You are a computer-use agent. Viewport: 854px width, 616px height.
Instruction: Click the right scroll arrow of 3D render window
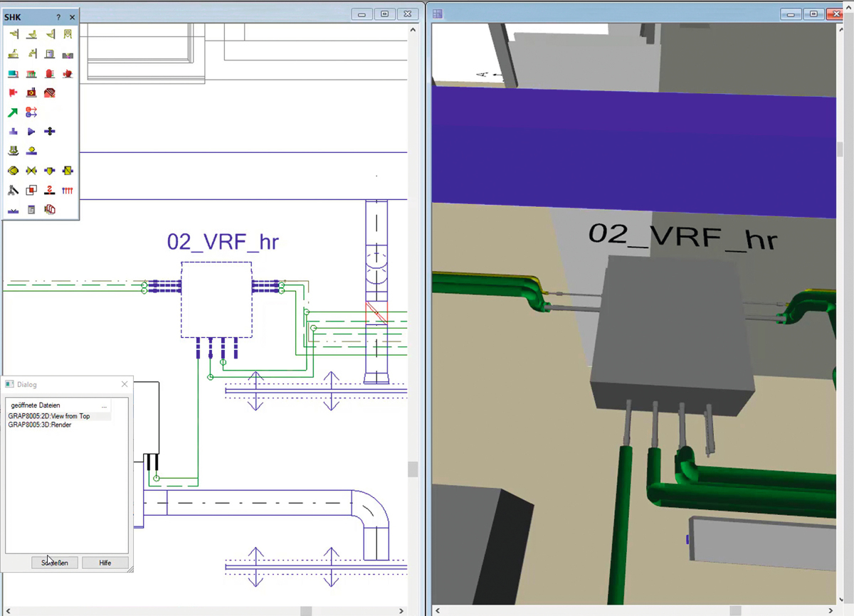click(831, 610)
